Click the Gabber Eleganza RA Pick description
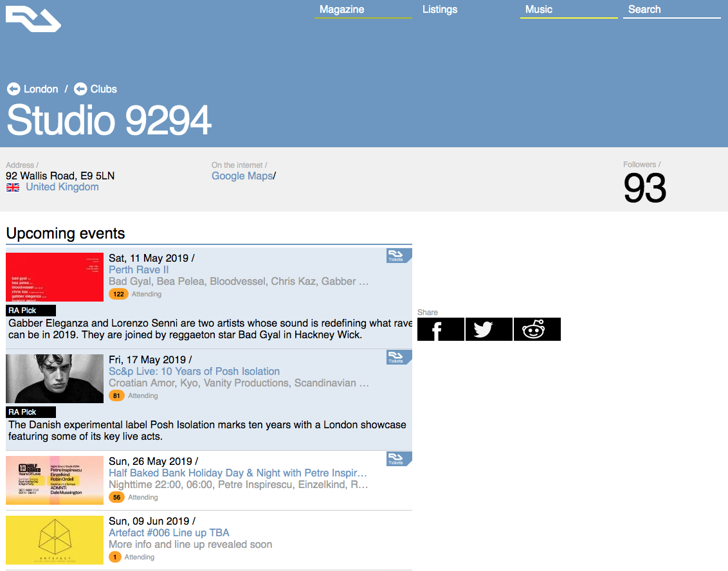Viewport: 728px width, 571px height. [210, 329]
